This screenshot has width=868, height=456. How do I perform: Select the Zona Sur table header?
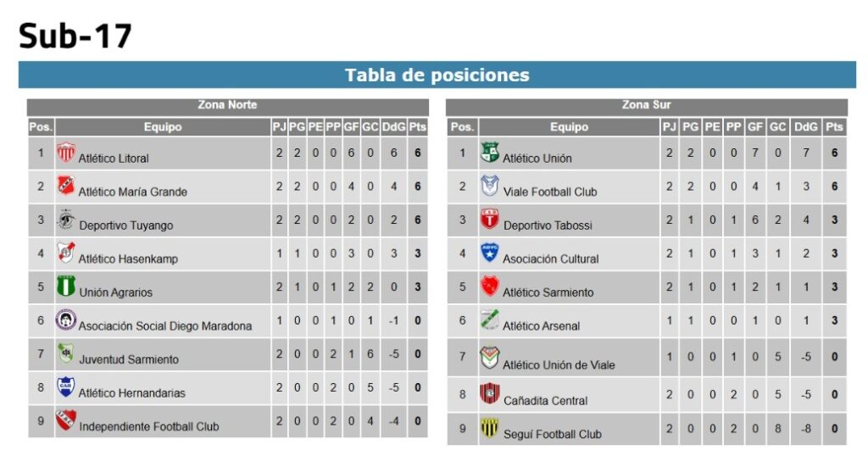pos(646,105)
